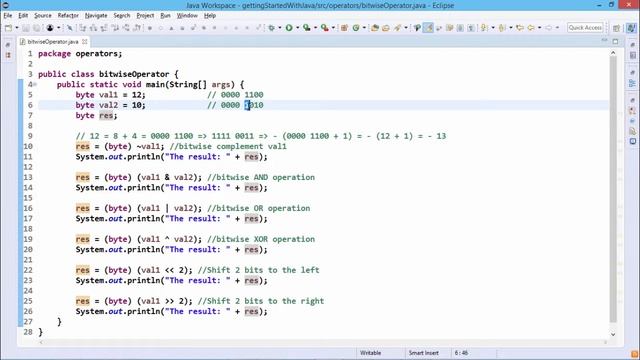Viewport: 640px width, 360px height.
Task: Open the Edit menu
Action: [x=23, y=16]
